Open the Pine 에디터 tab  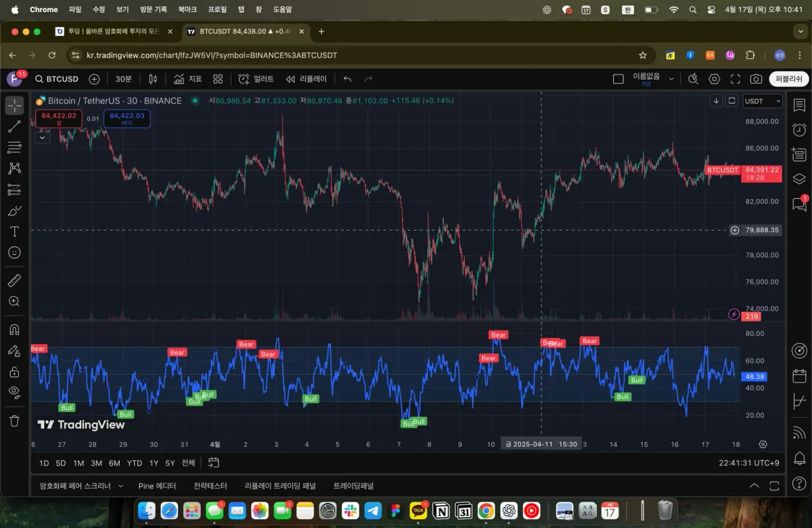click(157, 486)
